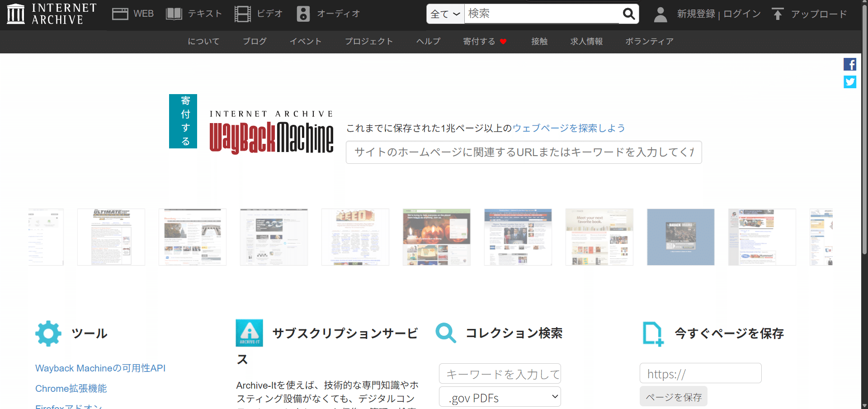Open the Ultimate Guitar archived thumbnail

coord(111,237)
